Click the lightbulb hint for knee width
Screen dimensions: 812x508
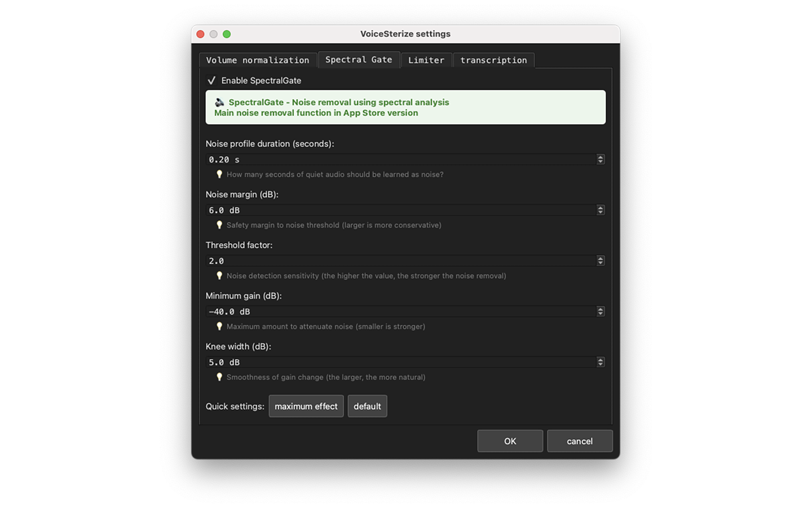(219, 377)
